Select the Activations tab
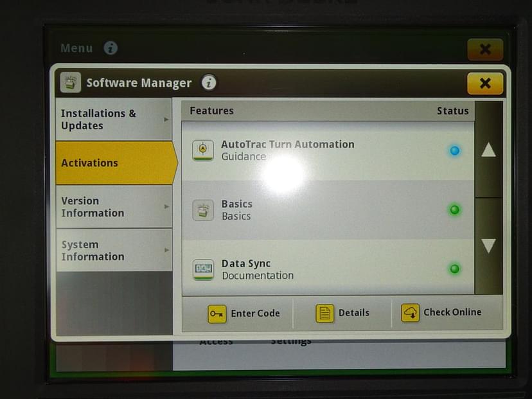 [116, 163]
